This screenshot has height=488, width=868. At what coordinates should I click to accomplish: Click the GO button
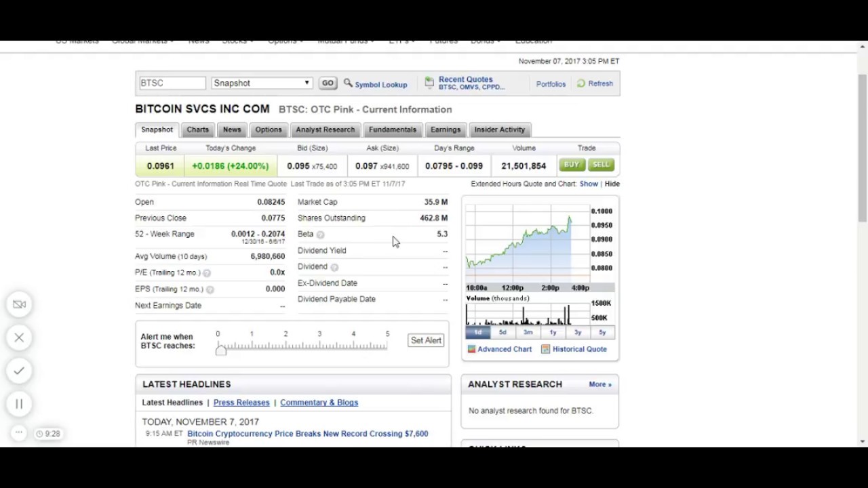pos(328,83)
